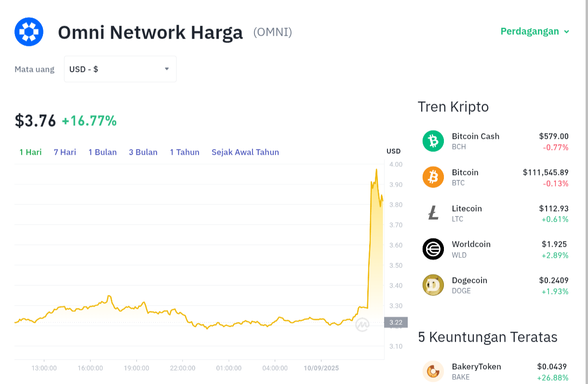Click the BTC ticker label
The height and width of the screenshot is (384, 588).
[x=458, y=183]
